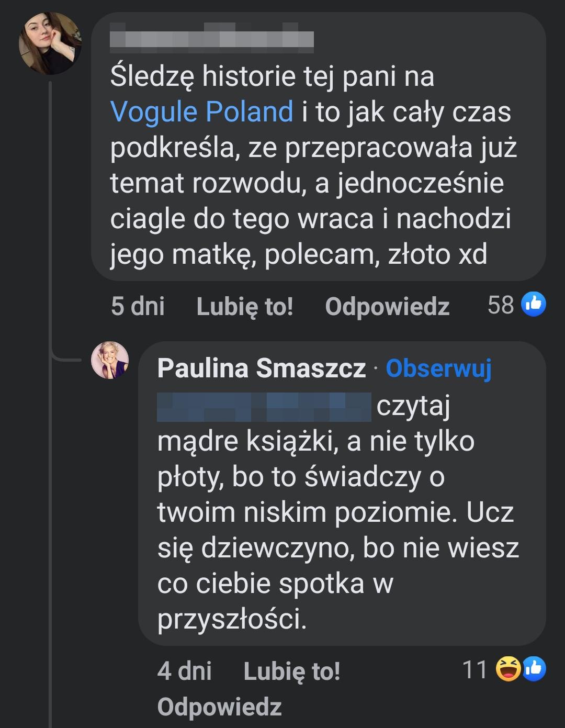Open the 11 reactions count
565x728 pixels.
click(x=475, y=669)
